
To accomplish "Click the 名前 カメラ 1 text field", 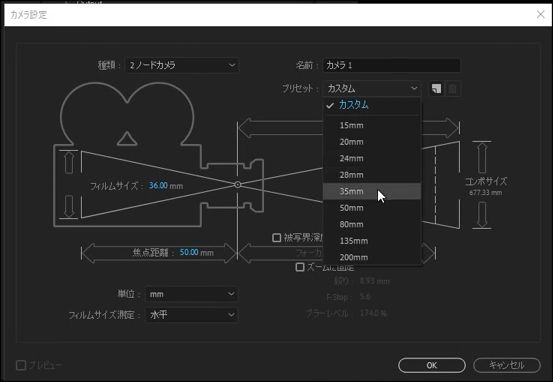I will coord(391,65).
